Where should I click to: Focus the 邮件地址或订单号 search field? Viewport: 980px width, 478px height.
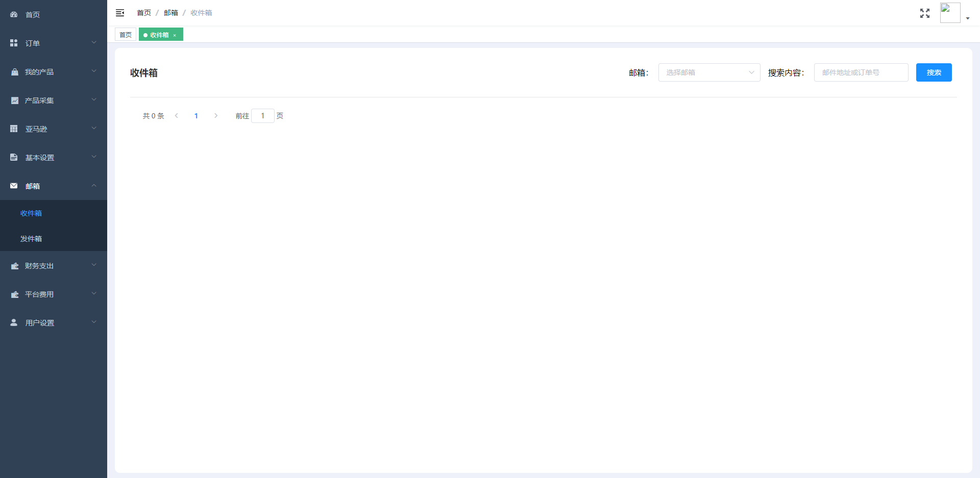[x=861, y=72]
